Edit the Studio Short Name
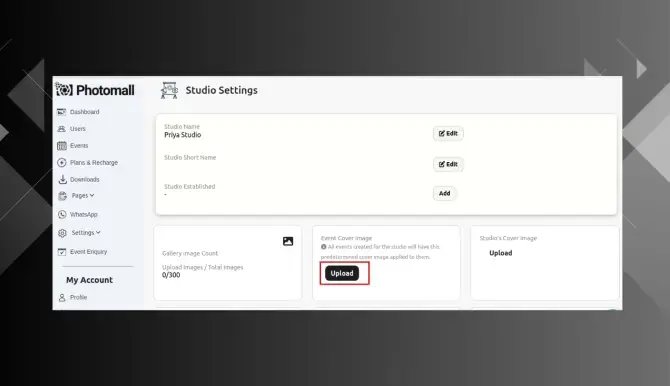Viewport: 670px width, 386px height. 448,164
